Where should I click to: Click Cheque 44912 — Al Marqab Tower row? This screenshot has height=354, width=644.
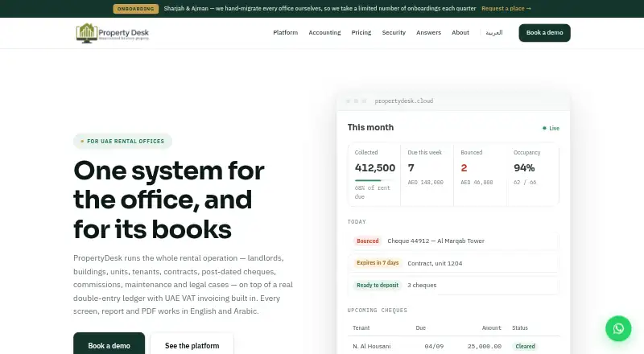click(x=453, y=241)
